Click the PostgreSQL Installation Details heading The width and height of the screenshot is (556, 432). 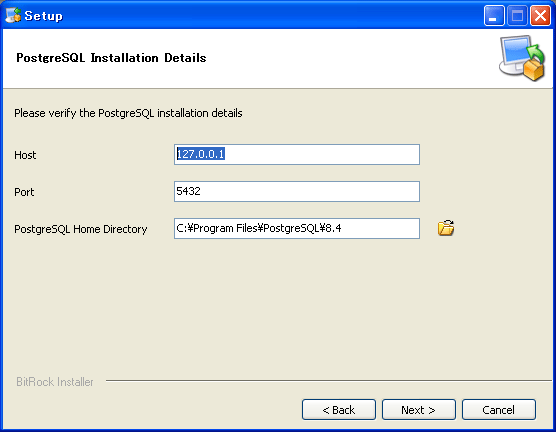111,57
